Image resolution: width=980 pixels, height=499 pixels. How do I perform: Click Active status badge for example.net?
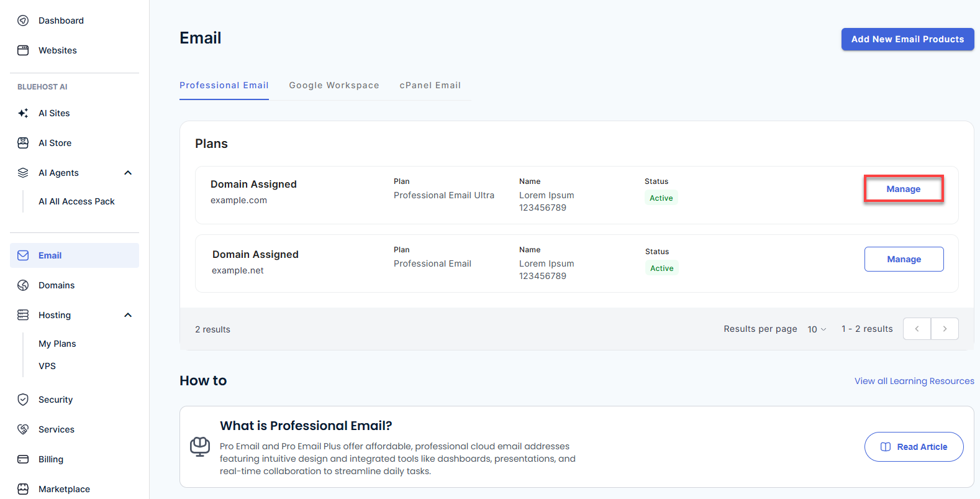[662, 268]
